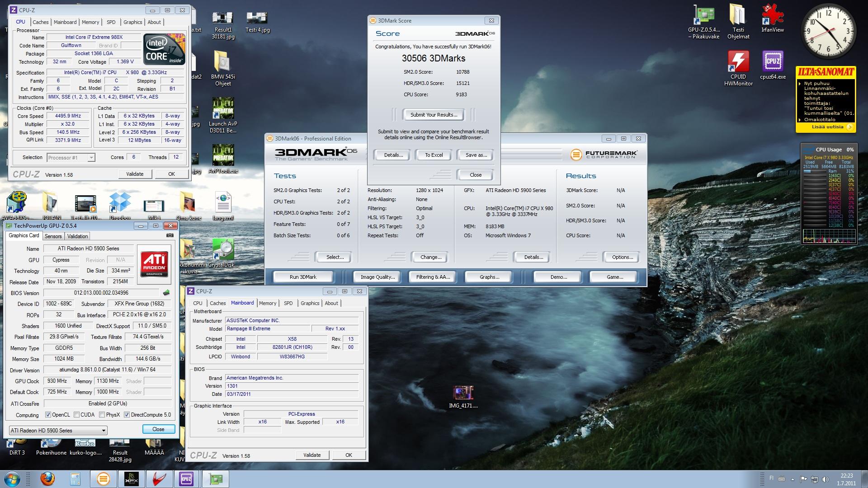868x488 pixels.
Task: Click volume speaker tray icon
Action: (x=826, y=479)
